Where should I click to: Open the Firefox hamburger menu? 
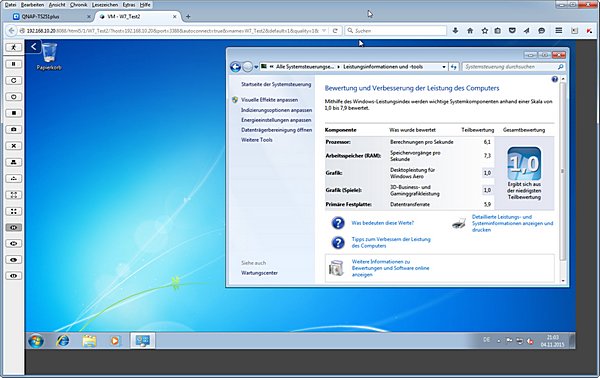(x=559, y=31)
